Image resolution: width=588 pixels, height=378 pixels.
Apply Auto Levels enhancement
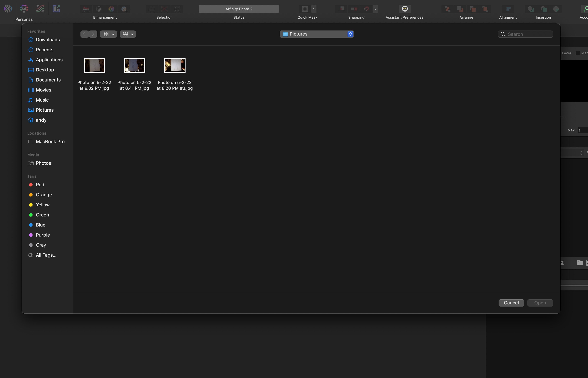(x=86, y=9)
